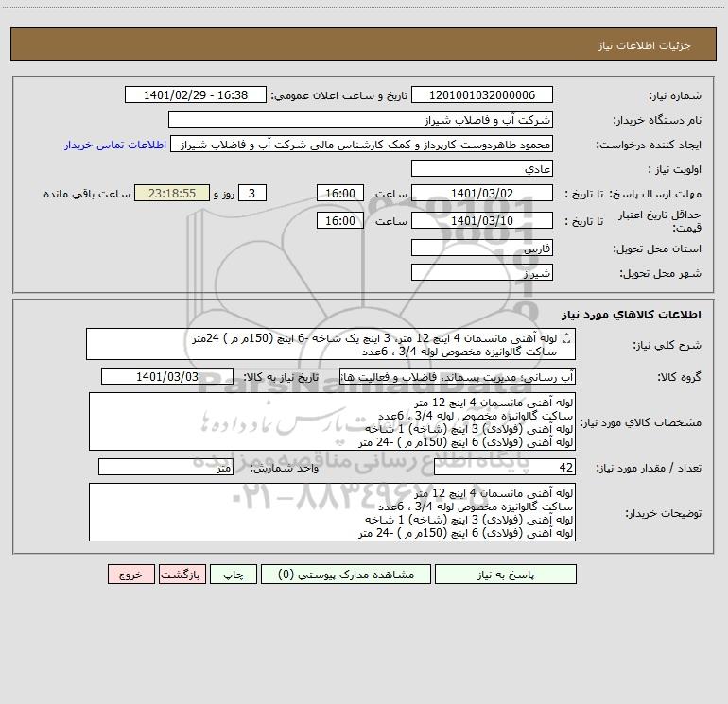Screen dimensions: 728x704
Task: Click the شرح کلی نیاز spinner arrows
Action: [x=566, y=339]
